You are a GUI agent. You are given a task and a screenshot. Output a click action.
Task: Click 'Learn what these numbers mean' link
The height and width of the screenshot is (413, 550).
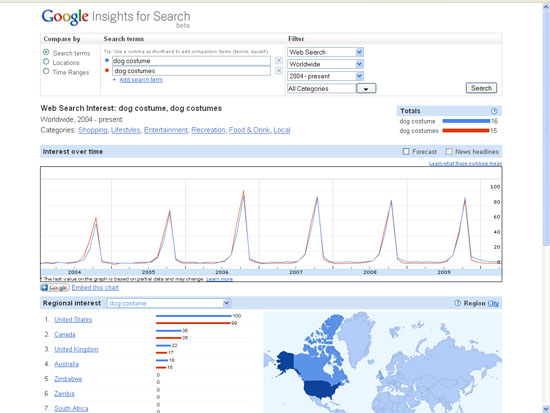(x=465, y=164)
